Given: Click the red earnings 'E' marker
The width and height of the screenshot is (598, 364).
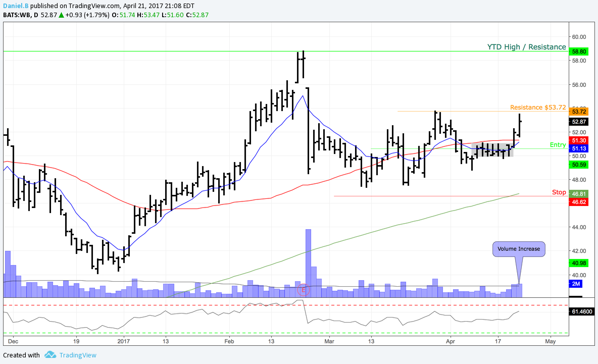Looking at the screenshot, I should coord(304,290).
